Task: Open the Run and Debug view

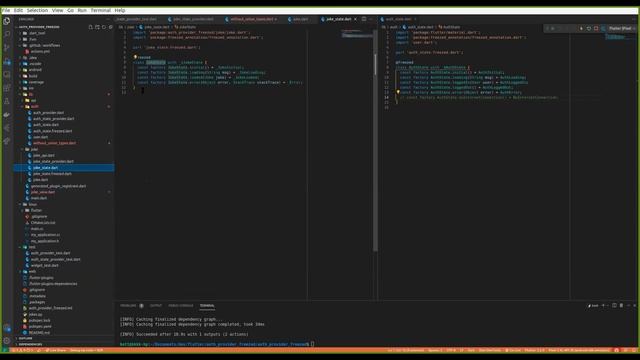Action: (7, 62)
